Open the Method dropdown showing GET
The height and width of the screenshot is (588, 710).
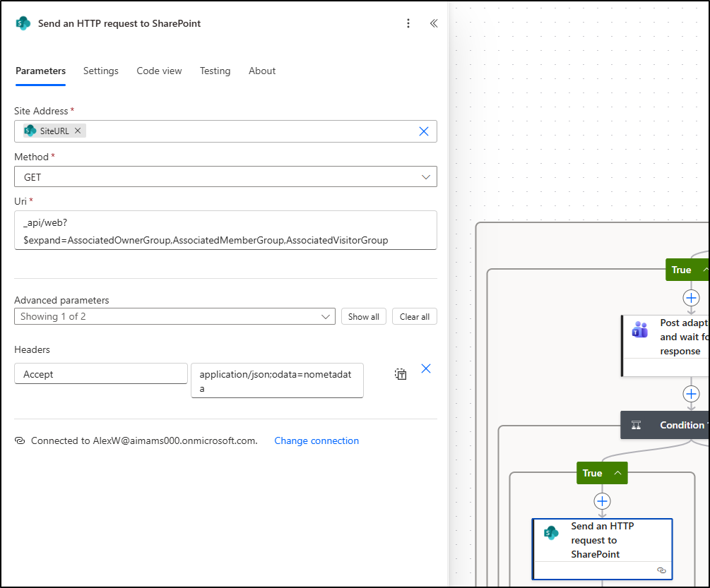click(x=225, y=176)
